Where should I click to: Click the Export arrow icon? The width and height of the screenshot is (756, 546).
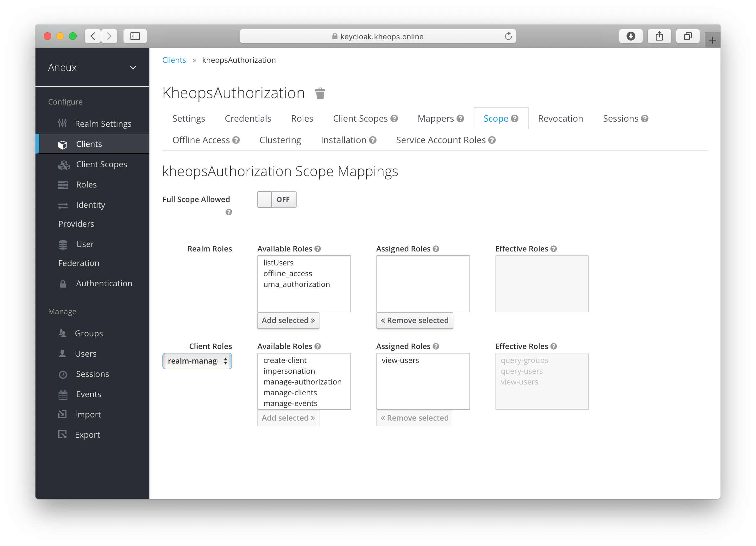click(x=62, y=435)
